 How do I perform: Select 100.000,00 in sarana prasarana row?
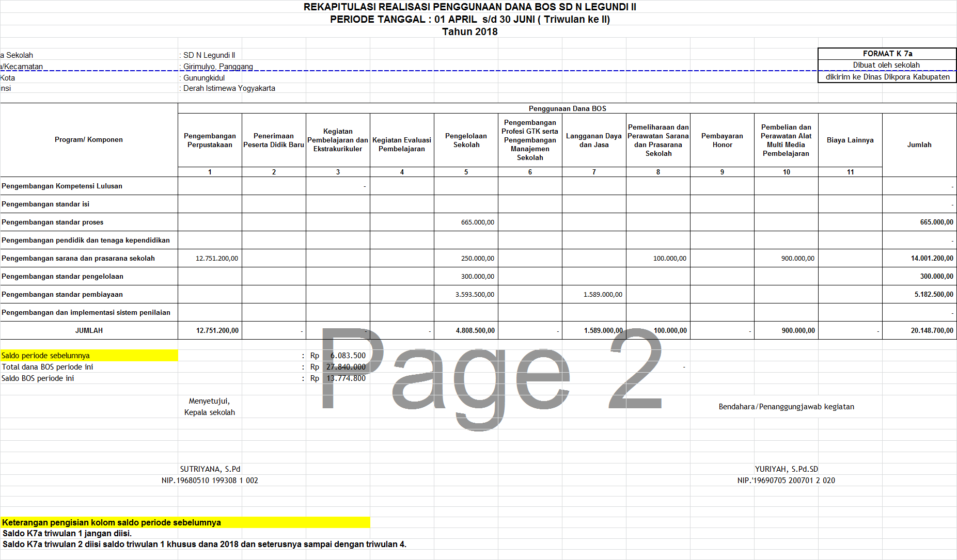(x=658, y=258)
